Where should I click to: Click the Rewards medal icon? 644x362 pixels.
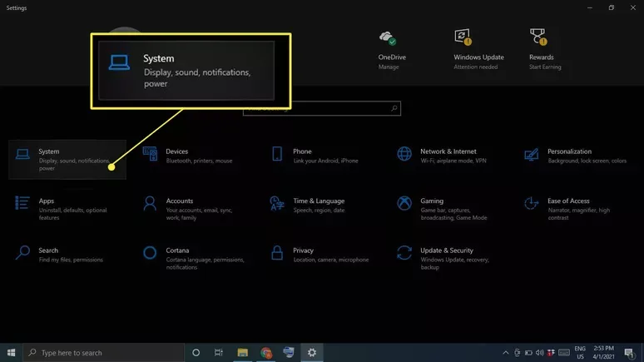(538, 37)
